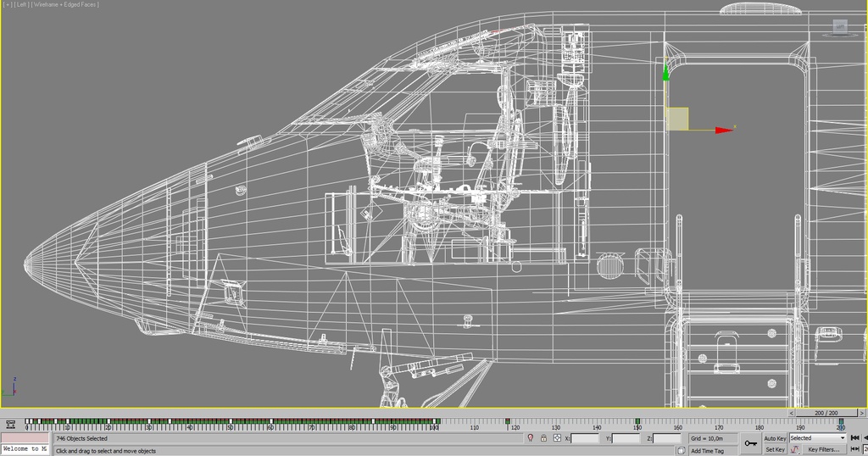This screenshot has width=868, height=456.
Task: Click the Isolate Selection lightbulb icon
Action: (531, 438)
